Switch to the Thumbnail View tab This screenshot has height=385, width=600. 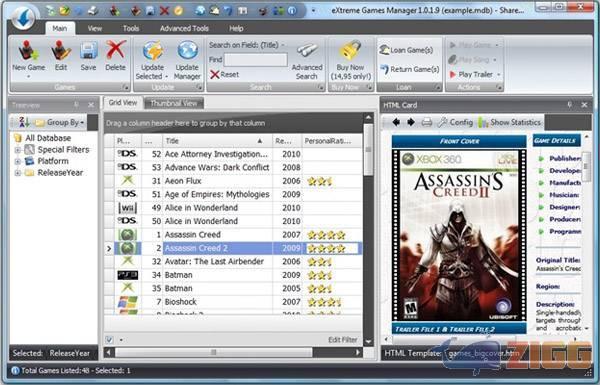(174, 103)
